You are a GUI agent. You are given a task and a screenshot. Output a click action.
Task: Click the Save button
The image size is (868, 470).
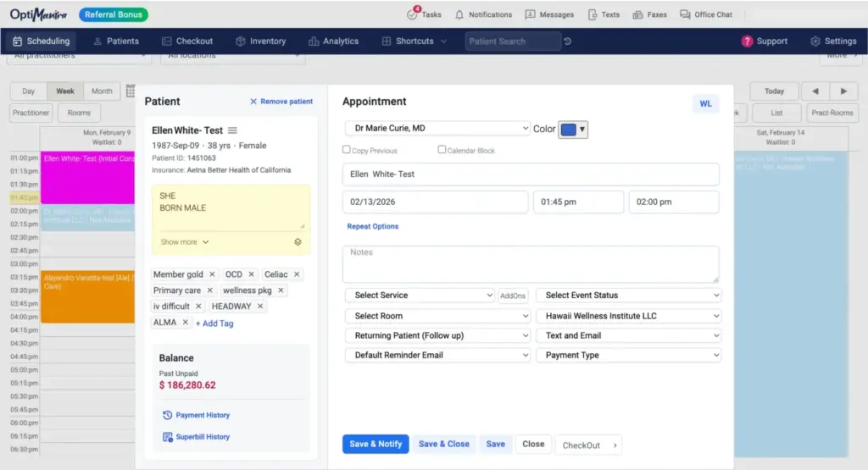(495, 444)
